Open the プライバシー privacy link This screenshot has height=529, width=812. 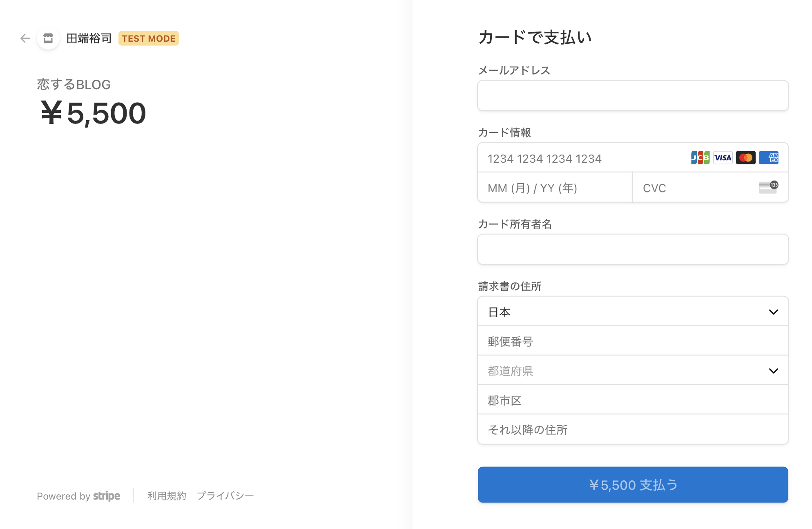tap(225, 496)
